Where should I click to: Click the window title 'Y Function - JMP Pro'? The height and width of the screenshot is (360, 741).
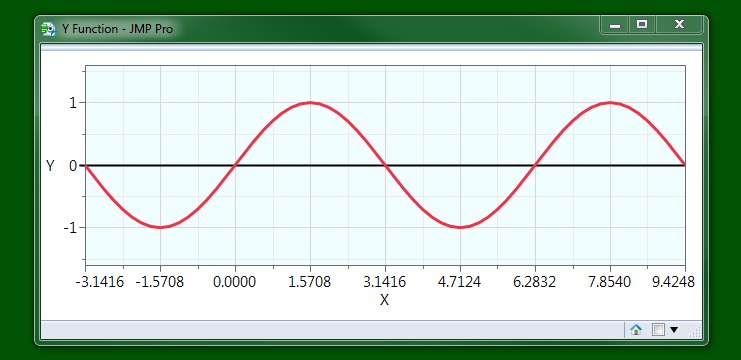[118, 29]
